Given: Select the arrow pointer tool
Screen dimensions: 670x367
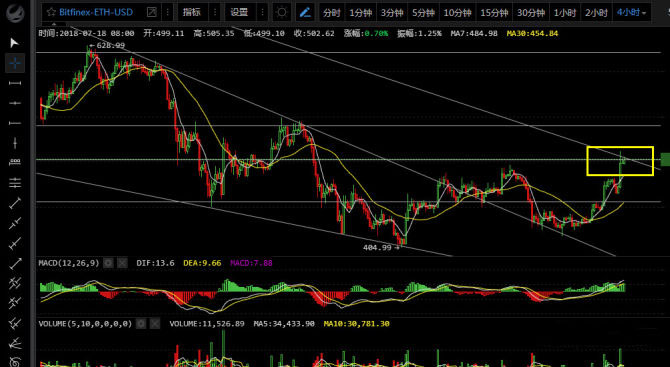Looking at the screenshot, I should click(x=15, y=42).
